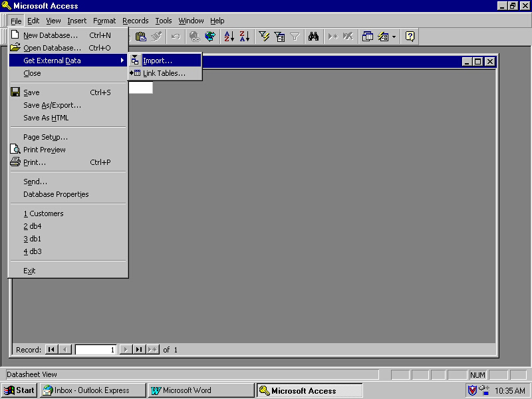Click the record number input field
This screenshot has width=532, height=399.
(x=96, y=350)
